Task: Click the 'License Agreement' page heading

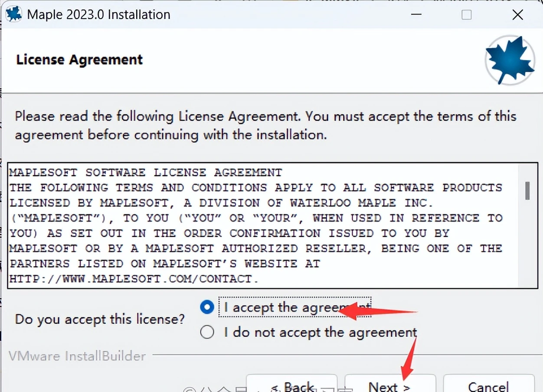Action: coord(79,60)
